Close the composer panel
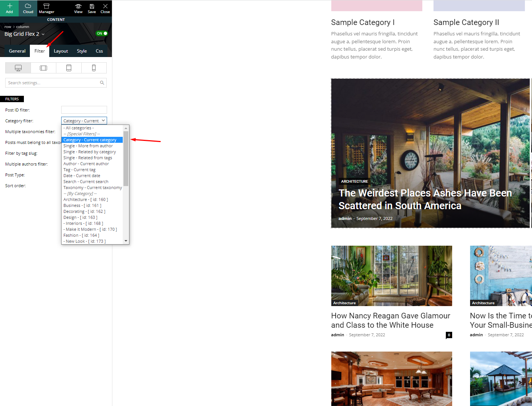The image size is (532, 406). tap(105, 8)
